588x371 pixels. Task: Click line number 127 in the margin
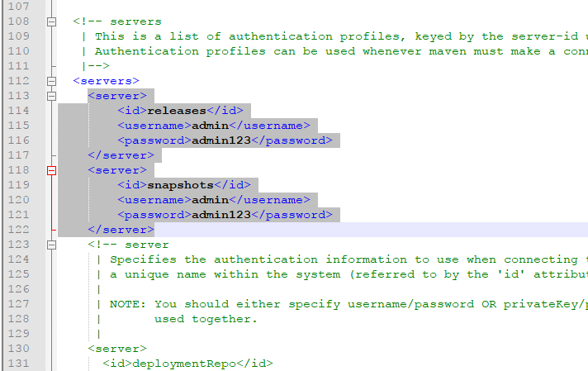18,304
